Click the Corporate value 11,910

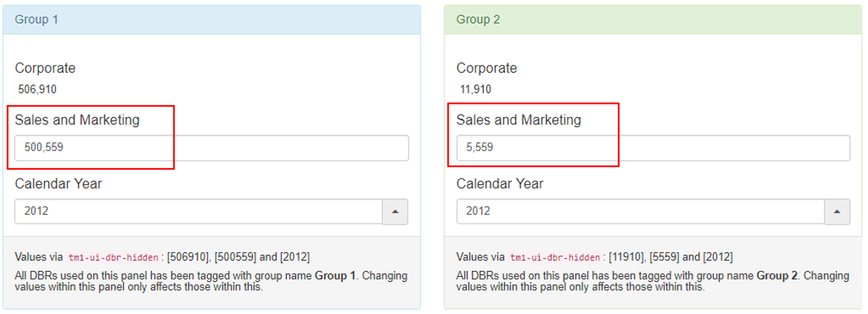tap(475, 90)
